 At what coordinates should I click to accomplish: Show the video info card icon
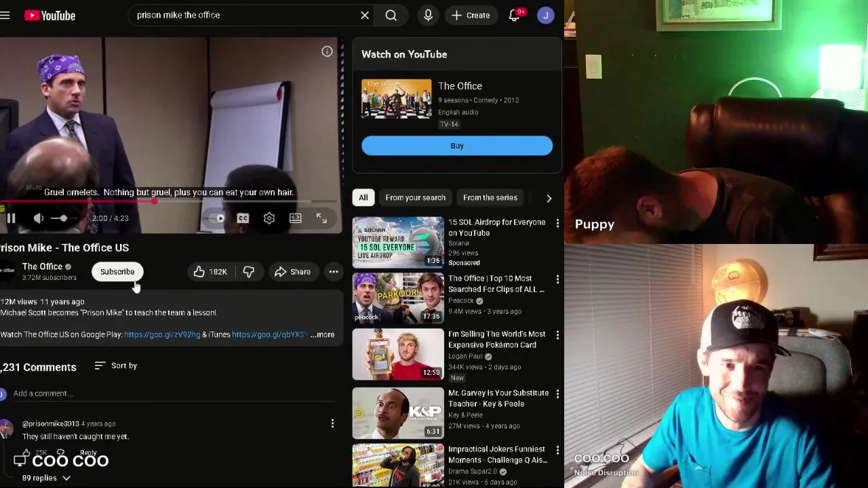click(x=327, y=52)
